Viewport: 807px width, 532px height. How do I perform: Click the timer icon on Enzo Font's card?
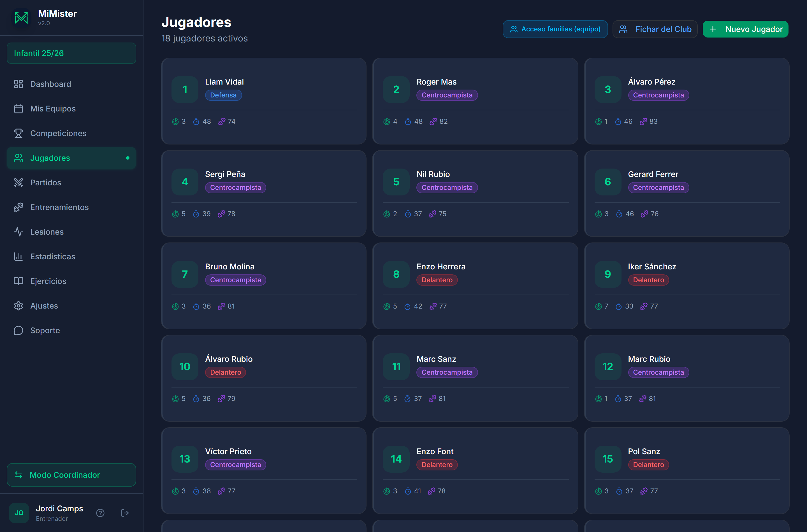(408, 491)
